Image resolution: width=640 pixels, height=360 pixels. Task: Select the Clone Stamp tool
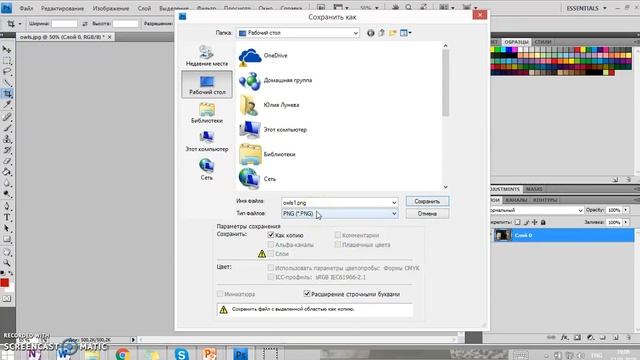(x=7, y=139)
